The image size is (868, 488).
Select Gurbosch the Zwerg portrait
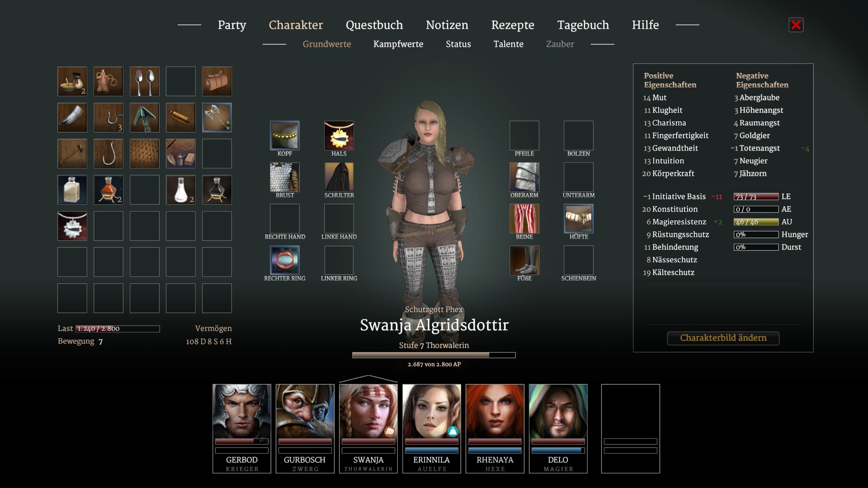click(x=305, y=428)
